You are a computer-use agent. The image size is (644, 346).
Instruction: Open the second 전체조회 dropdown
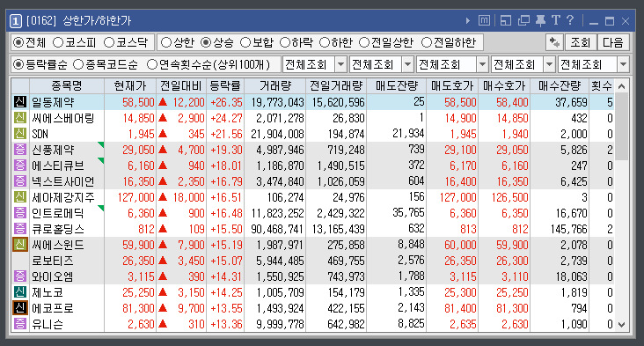pyautogui.click(x=407, y=64)
